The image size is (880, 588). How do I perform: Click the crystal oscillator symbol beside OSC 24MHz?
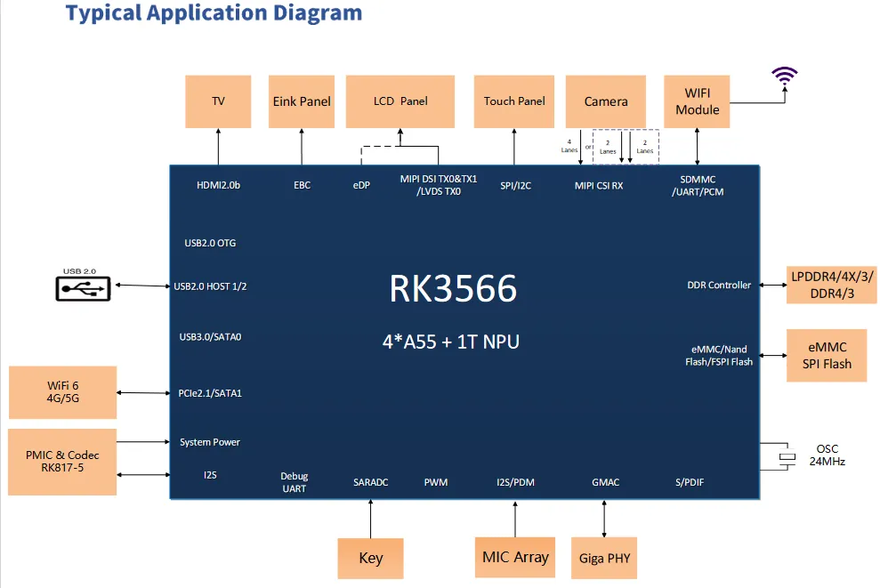(787, 456)
